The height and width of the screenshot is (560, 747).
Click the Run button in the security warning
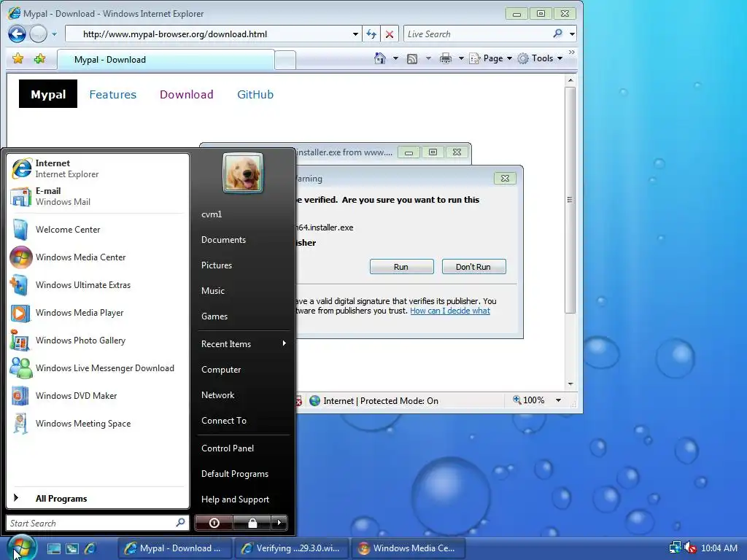coord(402,267)
